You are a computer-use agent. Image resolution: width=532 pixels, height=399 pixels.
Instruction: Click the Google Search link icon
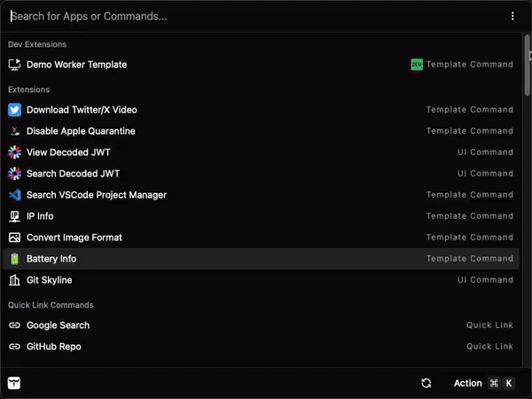[x=14, y=325]
